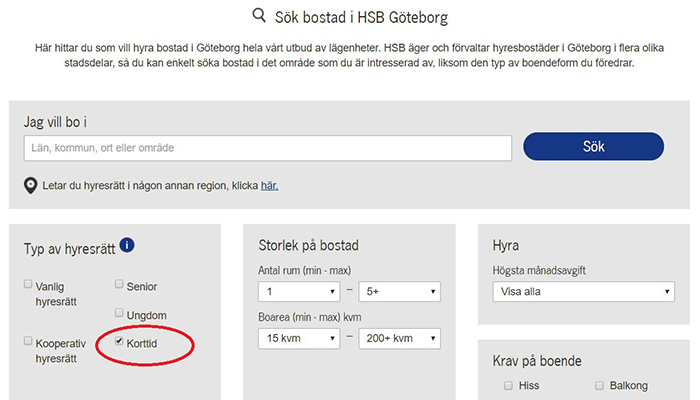
Task: Expand the maximum rooms dropdown showing 5+
Action: (399, 292)
